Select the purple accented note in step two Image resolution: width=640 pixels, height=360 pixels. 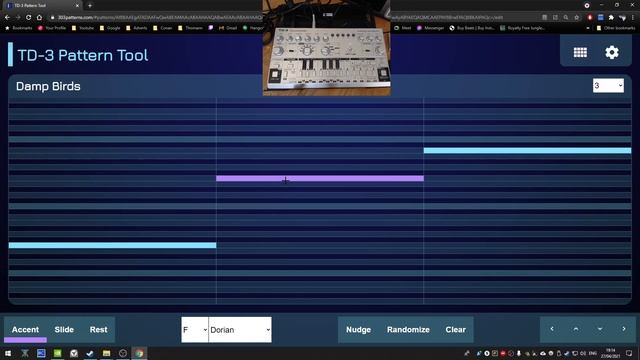coord(320,178)
